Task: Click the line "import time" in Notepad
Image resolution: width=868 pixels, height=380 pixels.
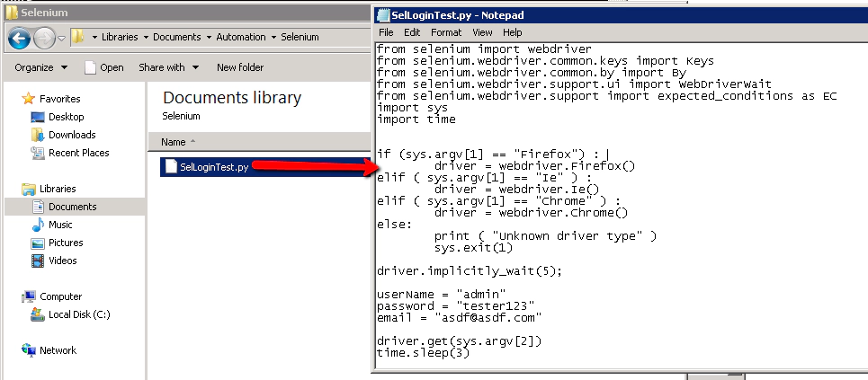Action: point(416,119)
